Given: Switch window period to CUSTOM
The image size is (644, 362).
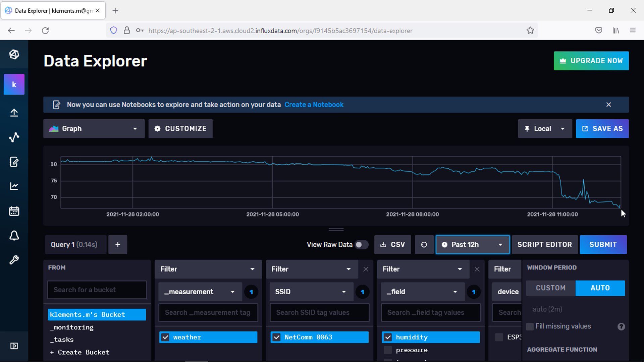Looking at the screenshot, I should (550, 288).
